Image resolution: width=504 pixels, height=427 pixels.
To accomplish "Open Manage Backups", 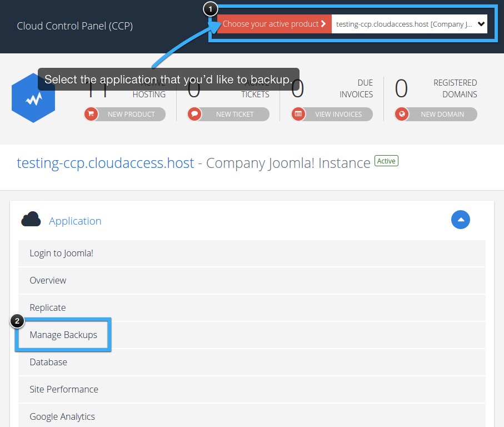I will coord(252,335).
